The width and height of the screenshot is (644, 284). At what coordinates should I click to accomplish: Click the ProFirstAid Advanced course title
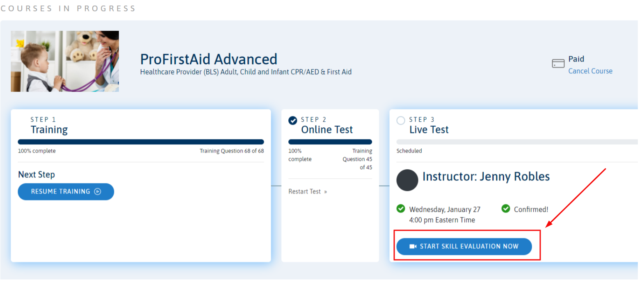tap(209, 59)
